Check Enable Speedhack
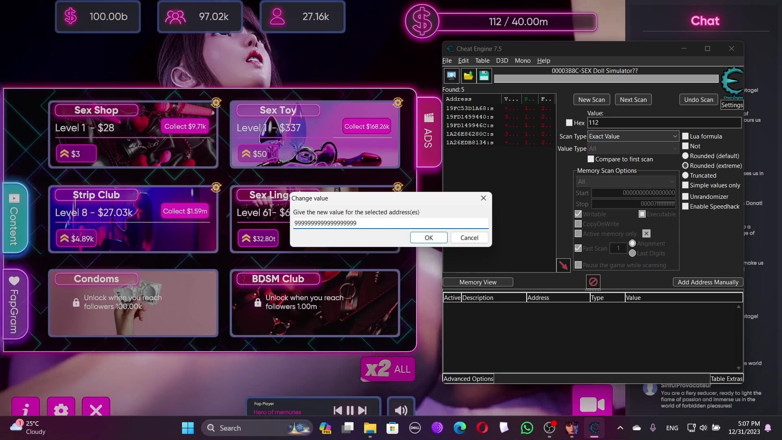 pyautogui.click(x=685, y=207)
